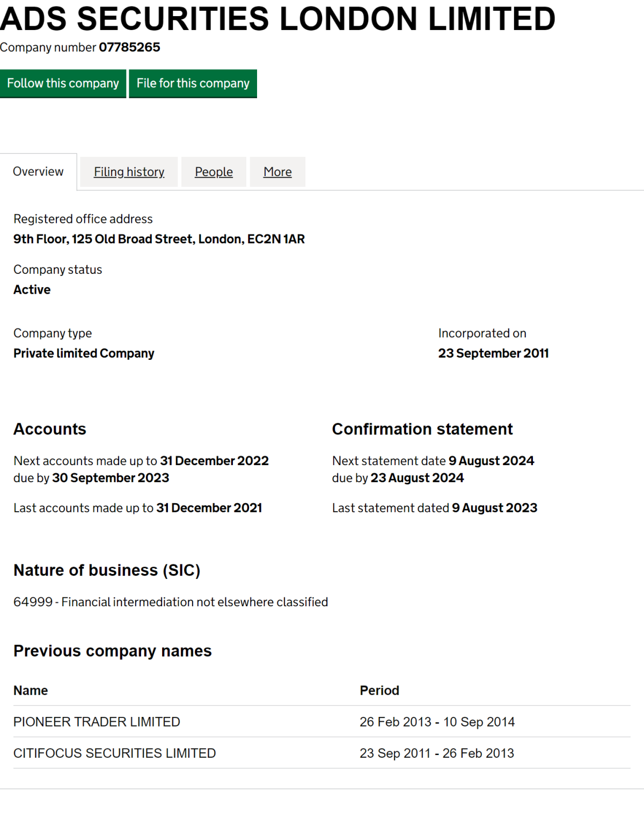Click the Period column header
Image resolution: width=644 pixels, height=820 pixels.
tap(379, 690)
